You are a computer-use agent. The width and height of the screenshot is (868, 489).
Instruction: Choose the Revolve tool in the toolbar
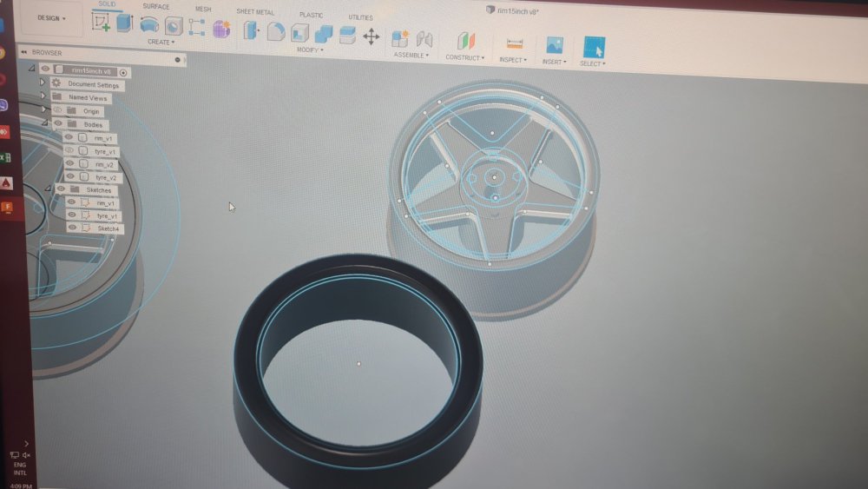click(x=149, y=24)
